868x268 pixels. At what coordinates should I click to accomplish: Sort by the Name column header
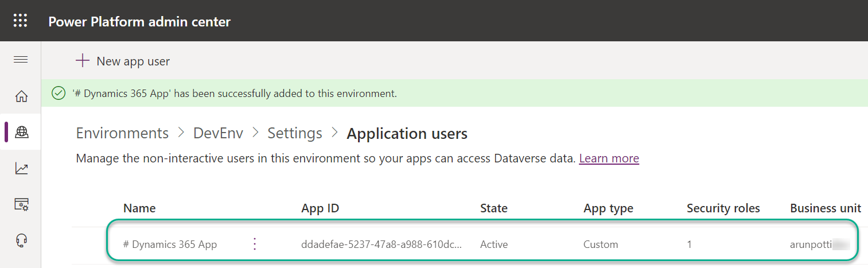click(x=139, y=208)
